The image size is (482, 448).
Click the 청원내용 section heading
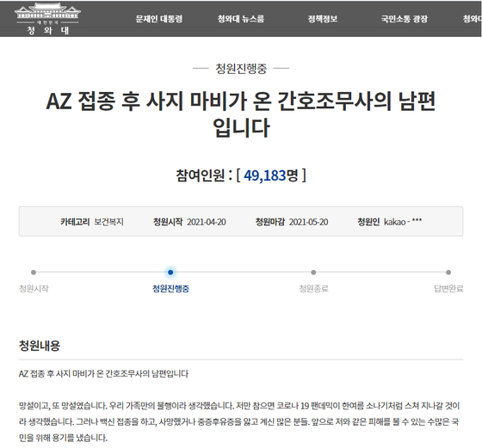pos(40,346)
